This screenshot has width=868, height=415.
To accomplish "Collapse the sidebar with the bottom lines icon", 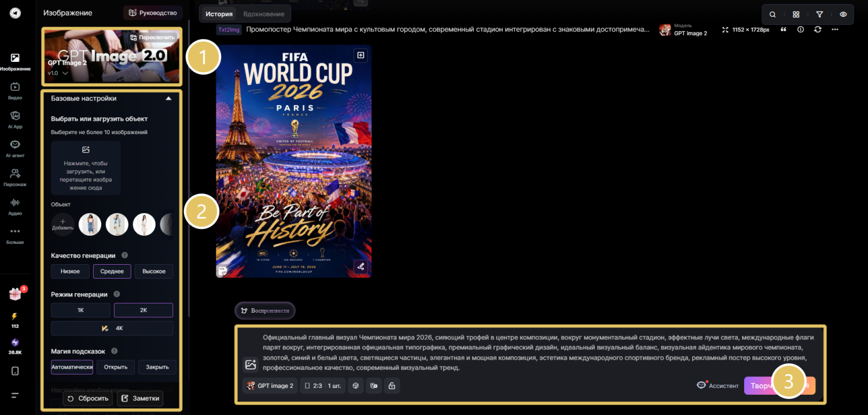I will point(15,395).
